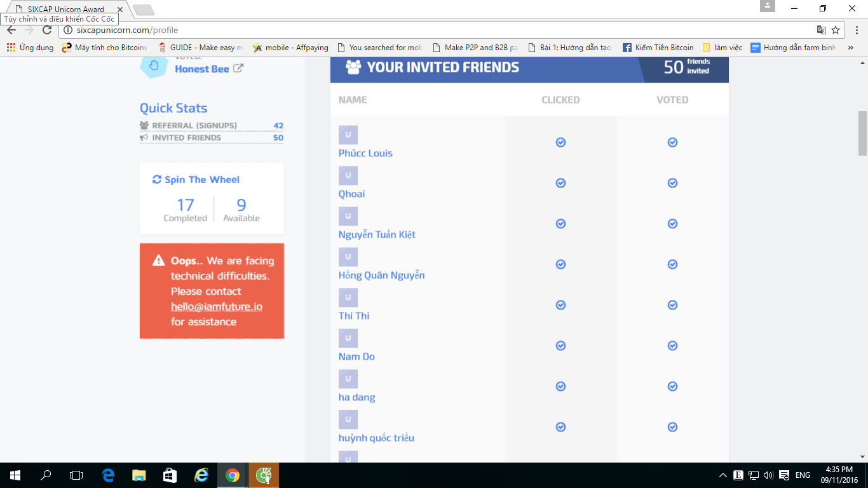Switch to Cốc Cốc browser in taskbar
The width and height of the screenshot is (868, 488).
[x=263, y=475]
